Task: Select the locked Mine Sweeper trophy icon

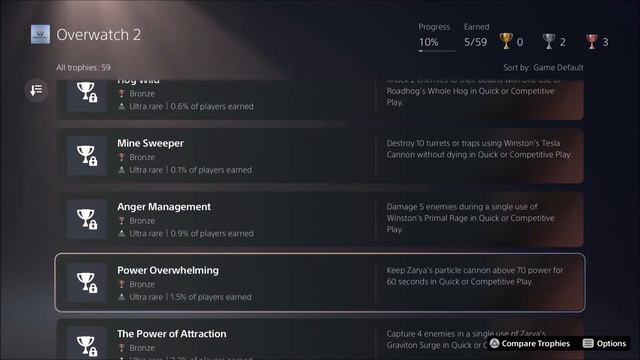Action: 87,156
